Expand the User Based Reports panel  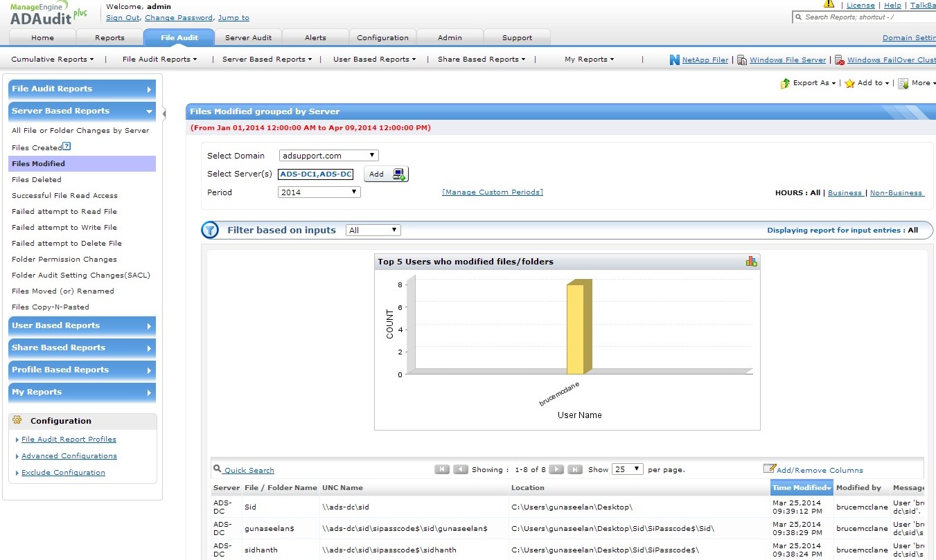click(82, 325)
